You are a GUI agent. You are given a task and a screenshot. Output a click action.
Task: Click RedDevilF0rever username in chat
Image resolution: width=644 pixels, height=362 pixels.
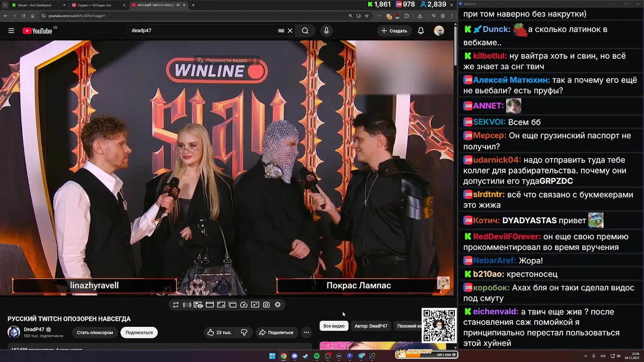[507, 236]
